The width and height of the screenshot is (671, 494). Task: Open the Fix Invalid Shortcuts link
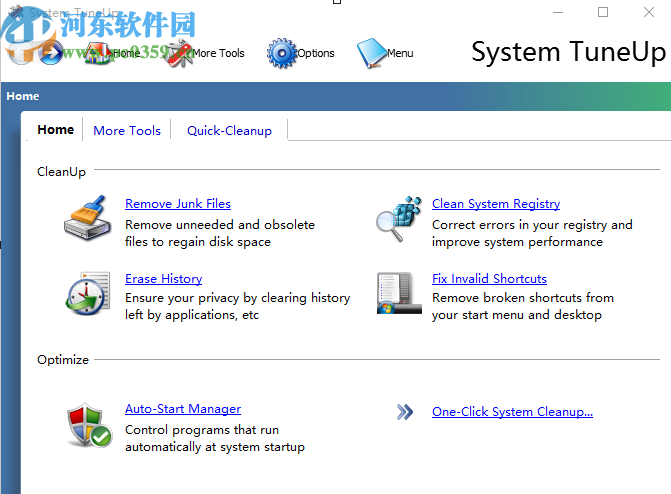tap(489, 279)
